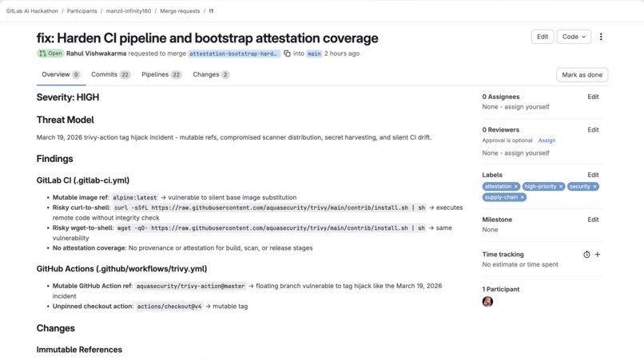Click GitHub Actions (.github/workflows/trivy.yml) heading

coord(121,269)
